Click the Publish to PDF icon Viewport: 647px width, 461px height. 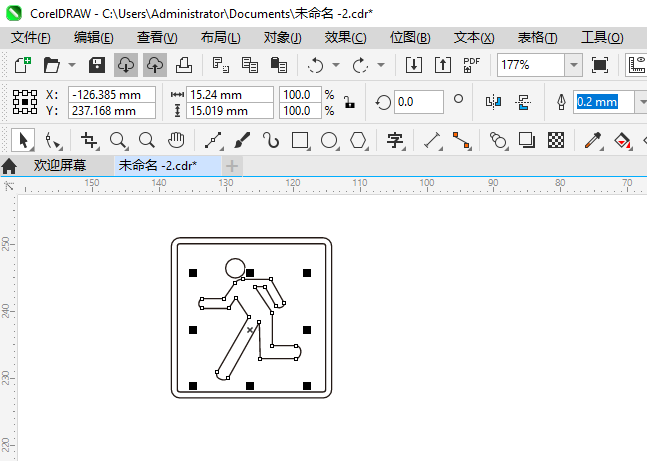tap(471, 65)
